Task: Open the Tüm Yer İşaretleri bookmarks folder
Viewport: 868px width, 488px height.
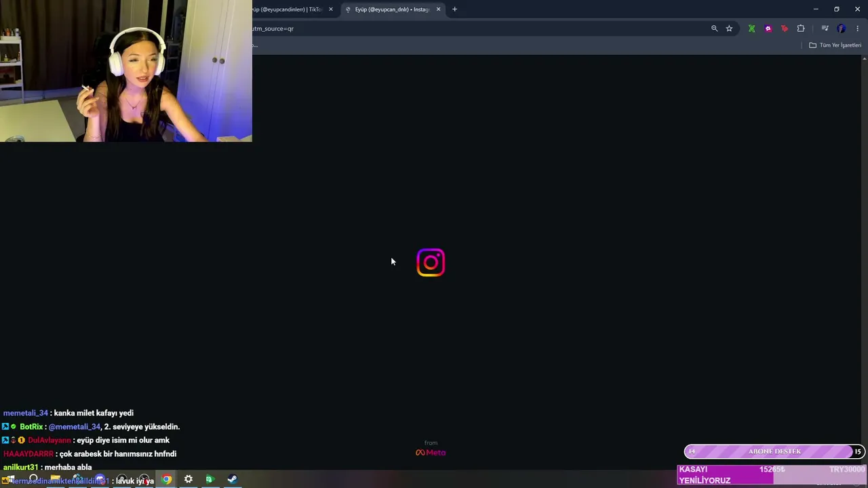Action: pyautogui.click(x=835, y=45)
